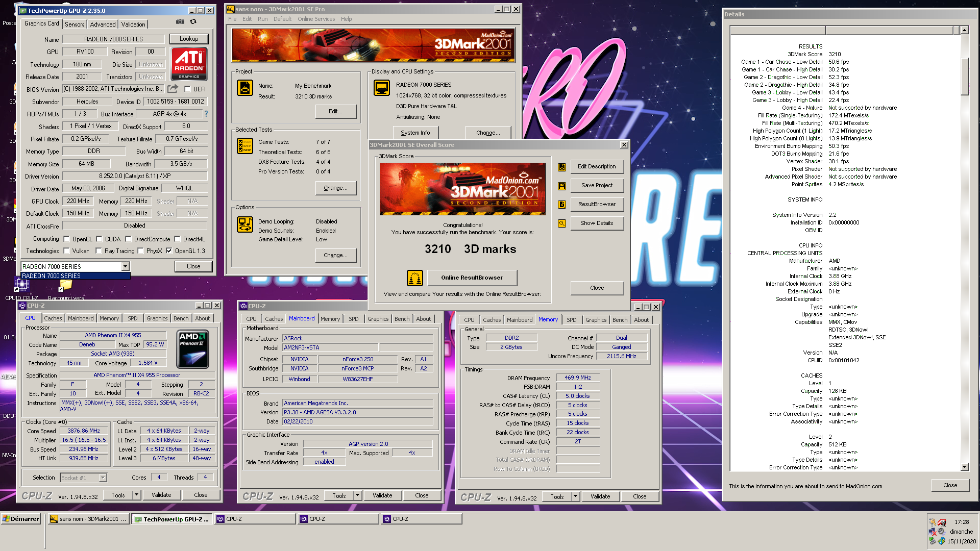
Task: Switch to the Sensors tab in GPU-Z
Action: coord(75,24)
